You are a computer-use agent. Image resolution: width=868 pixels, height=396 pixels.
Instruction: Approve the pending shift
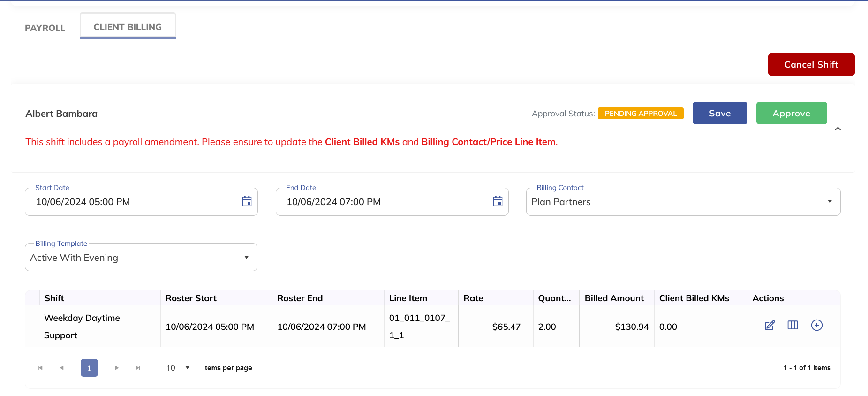coord(791,113)
